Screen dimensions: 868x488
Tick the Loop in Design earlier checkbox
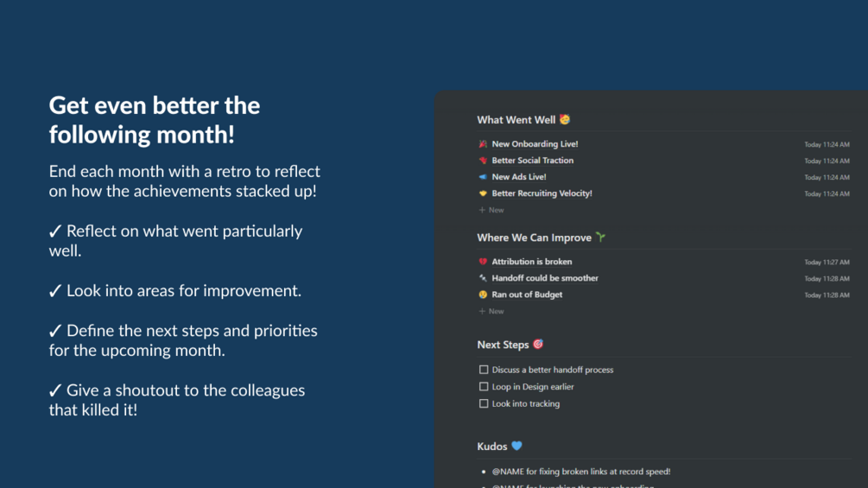[x=484, y=387]
